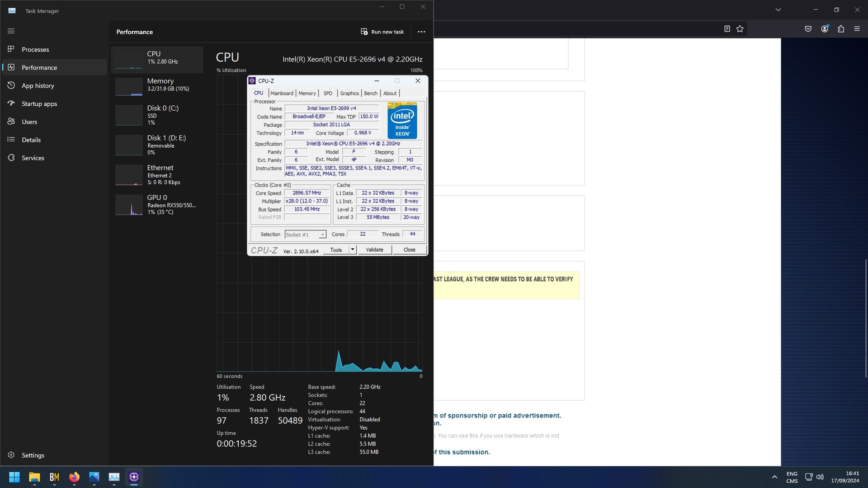Select Disk 0 (C:) performance entry
This screenshot has width=868, height=488.
(x=157, y=116)
